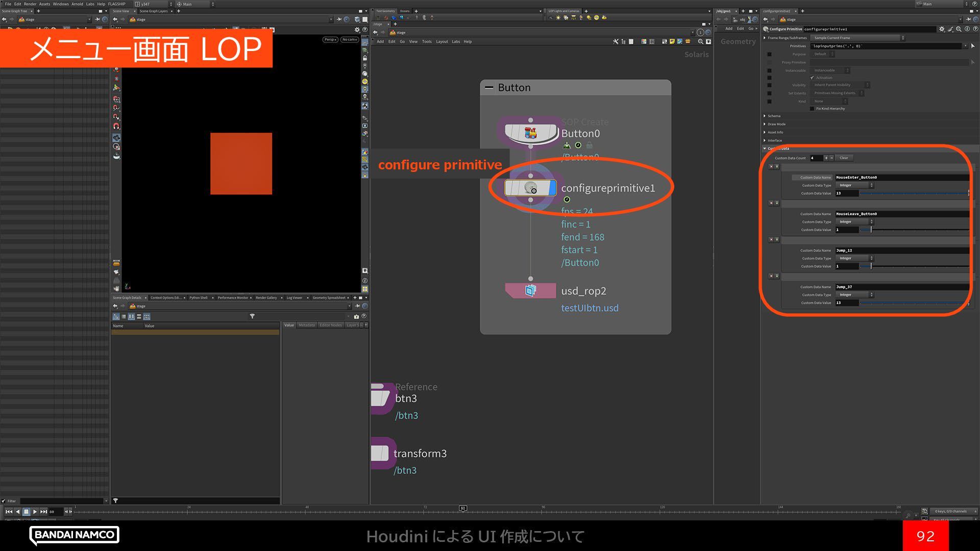Click the Clear button for custom data
Viewport: 980px width, 551px height.
(844, 158)
